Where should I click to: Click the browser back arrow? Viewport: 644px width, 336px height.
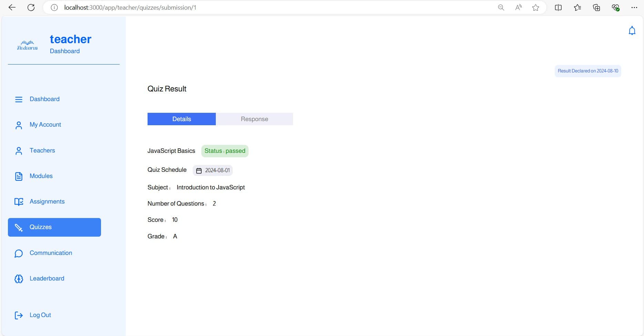click(12, 8)
